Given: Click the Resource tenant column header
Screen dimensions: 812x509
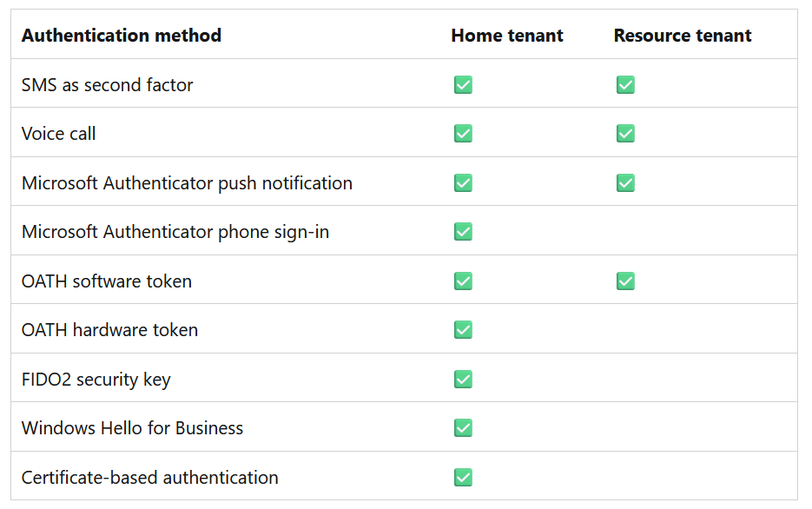Looking at the screenshot, I should pos(683,36).
